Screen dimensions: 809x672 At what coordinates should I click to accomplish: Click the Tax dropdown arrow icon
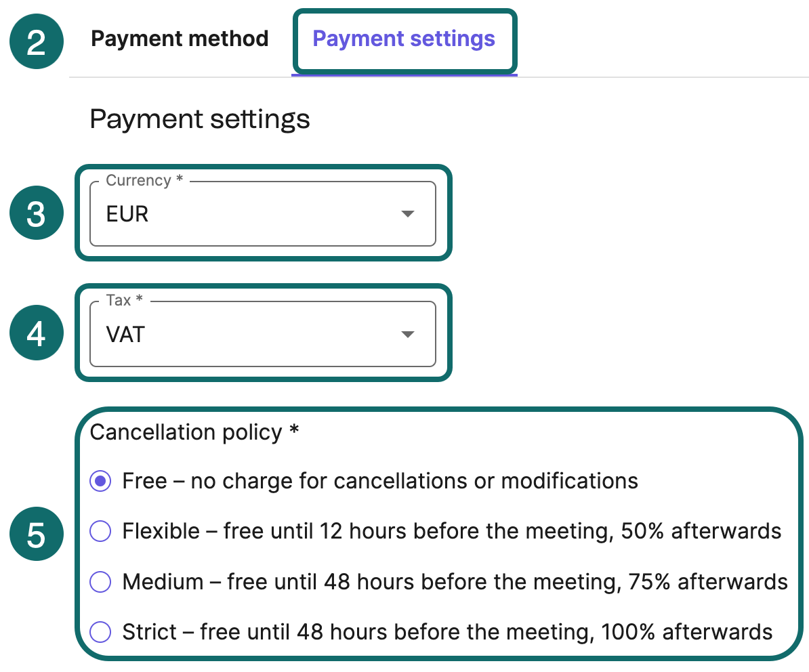click(x=407, y=334)
